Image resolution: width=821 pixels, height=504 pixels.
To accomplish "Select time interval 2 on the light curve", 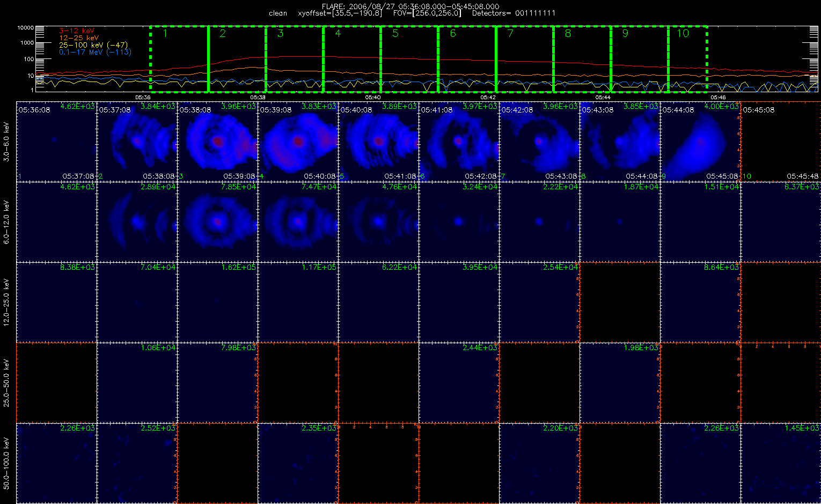I will (237, 59).
